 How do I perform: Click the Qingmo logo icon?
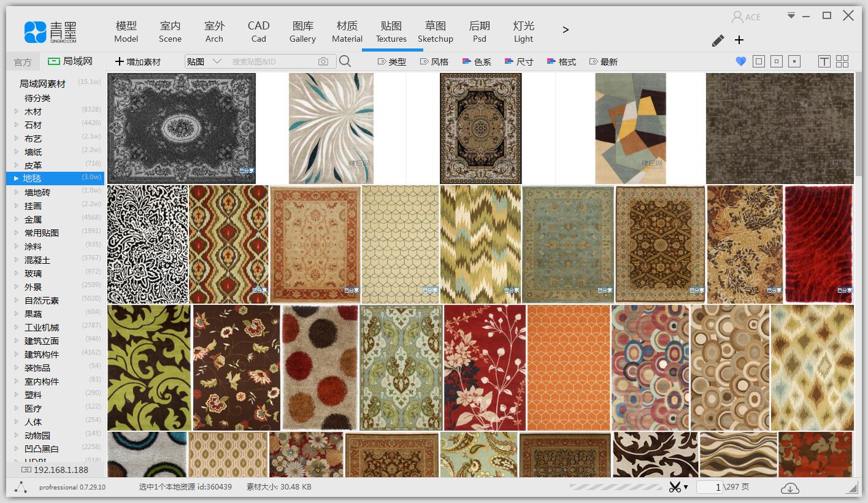[35, 32]
